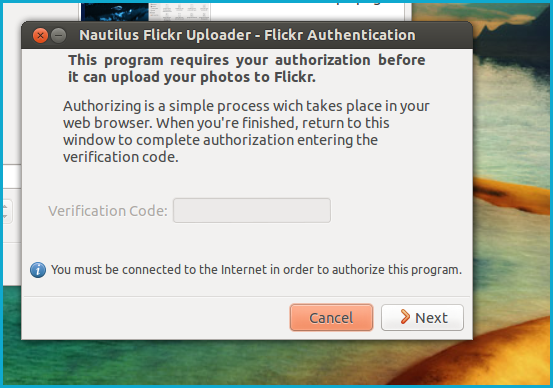Increase the partially hidden stepper on the left edge
The image size is (553, 388).
click(x=6, y=206)
